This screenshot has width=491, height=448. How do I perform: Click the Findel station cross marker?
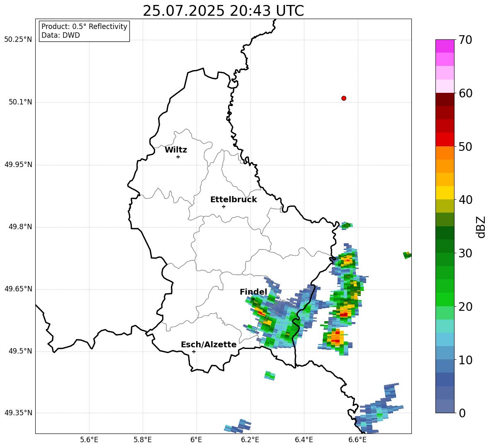click(253, 299)
